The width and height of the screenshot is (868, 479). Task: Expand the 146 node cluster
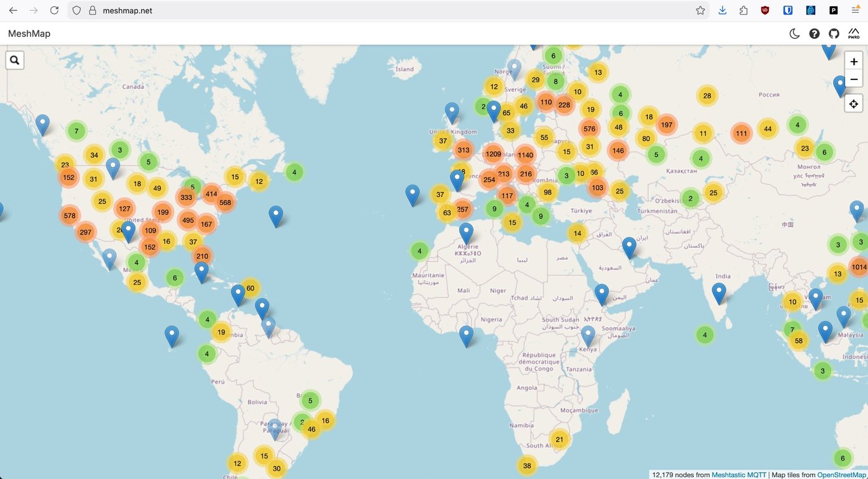pyautogui.click(x=618, y=150)
